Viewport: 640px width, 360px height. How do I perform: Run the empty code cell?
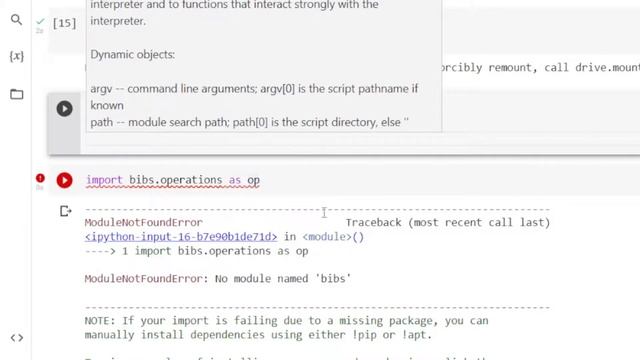[64, 109]
